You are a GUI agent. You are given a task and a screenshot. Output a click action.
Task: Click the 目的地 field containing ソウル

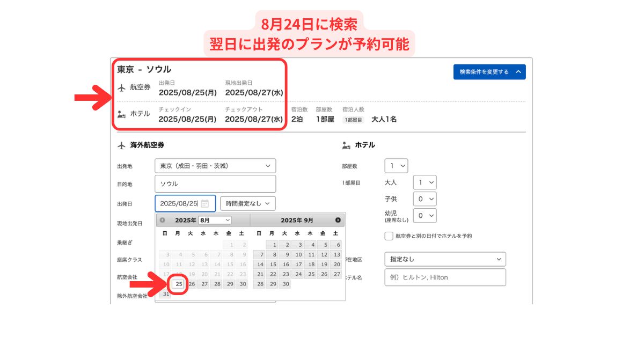215,183
